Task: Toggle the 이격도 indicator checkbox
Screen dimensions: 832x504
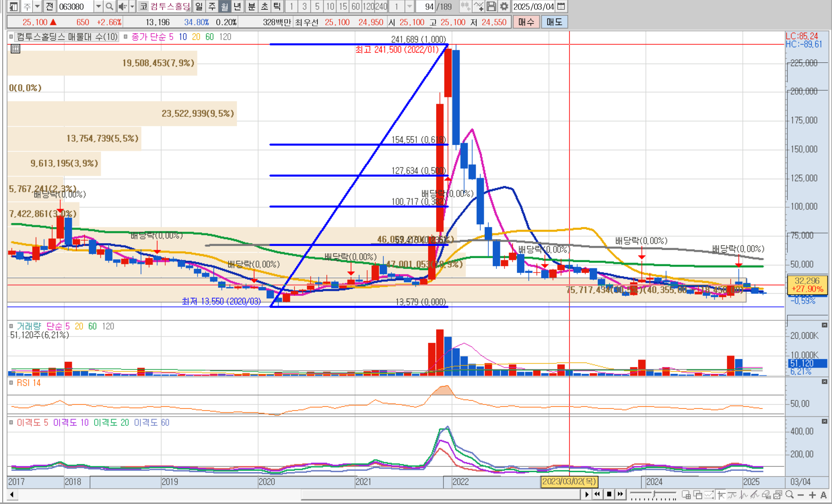Action: tap(12, 422)
